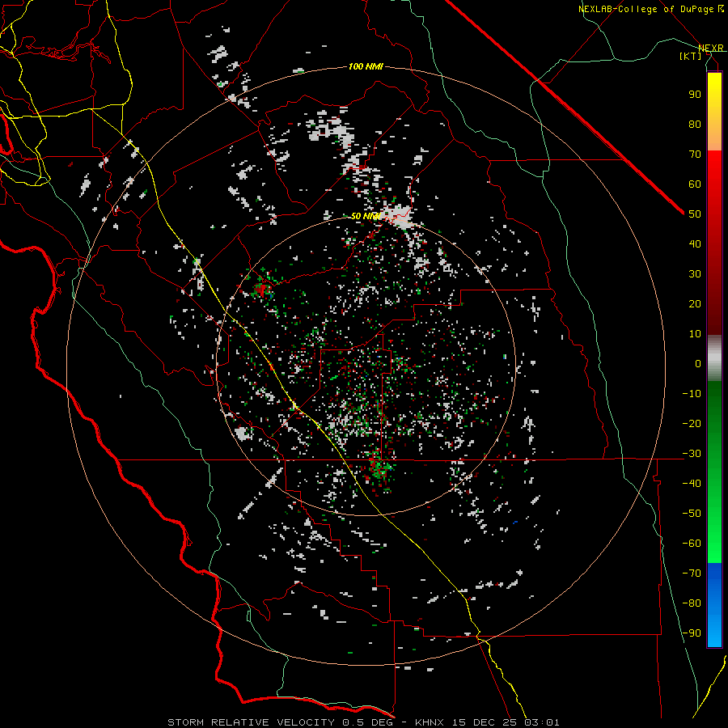The width and height of the screenshot is (728, 728).
Task: Select the 60 value on velocity scale
Action: pyautogui.click(x=695, y=184)
